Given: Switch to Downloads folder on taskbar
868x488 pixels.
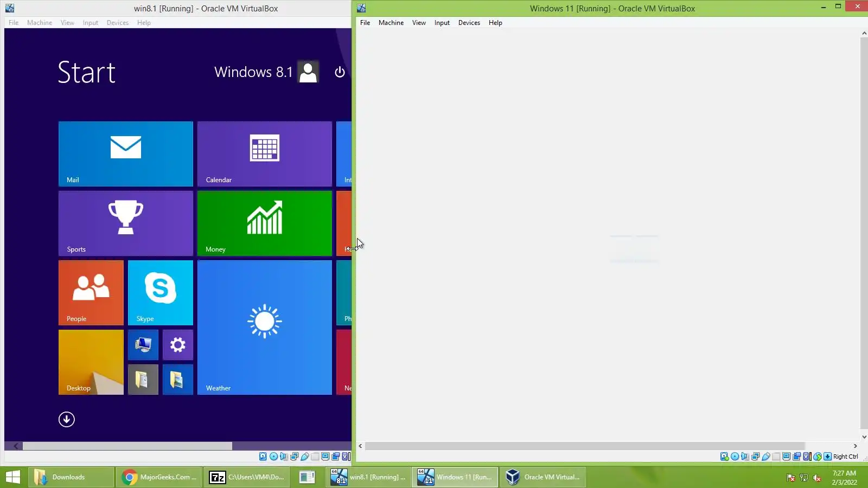Looking at the screenshot, I should tap(70, 477).
